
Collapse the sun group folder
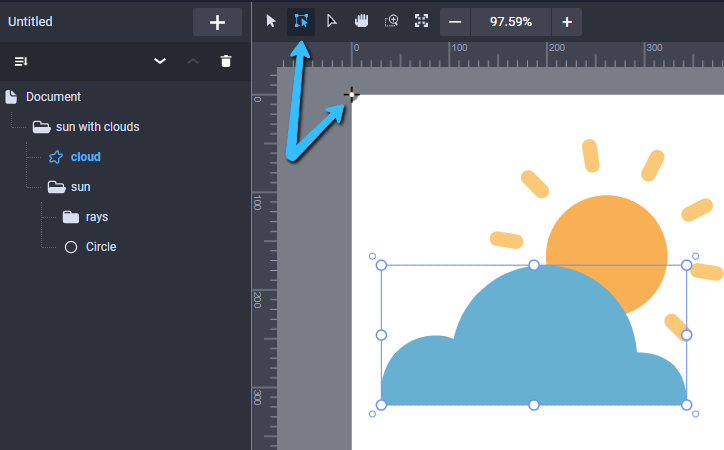click(x=56, y=187)
